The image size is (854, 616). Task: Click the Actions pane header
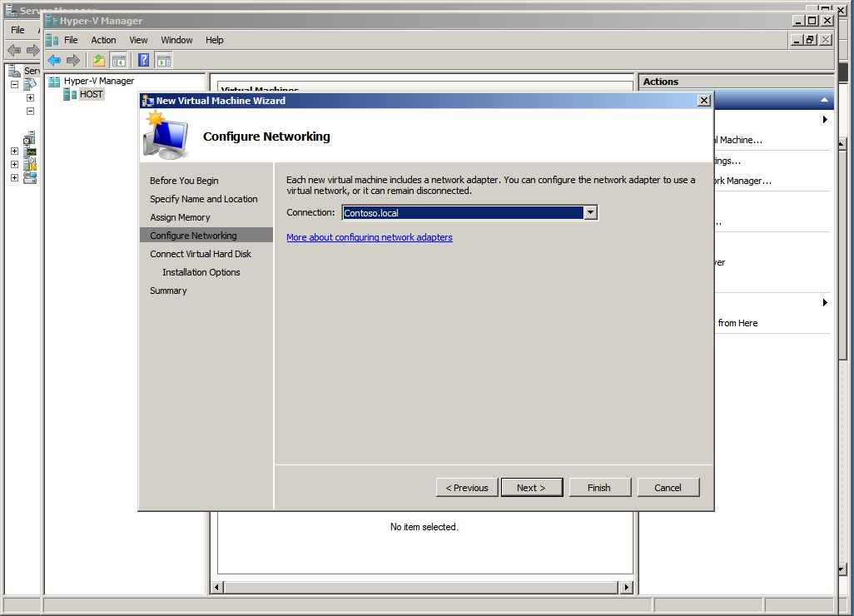pyautogui.click(x=735, y=82)
